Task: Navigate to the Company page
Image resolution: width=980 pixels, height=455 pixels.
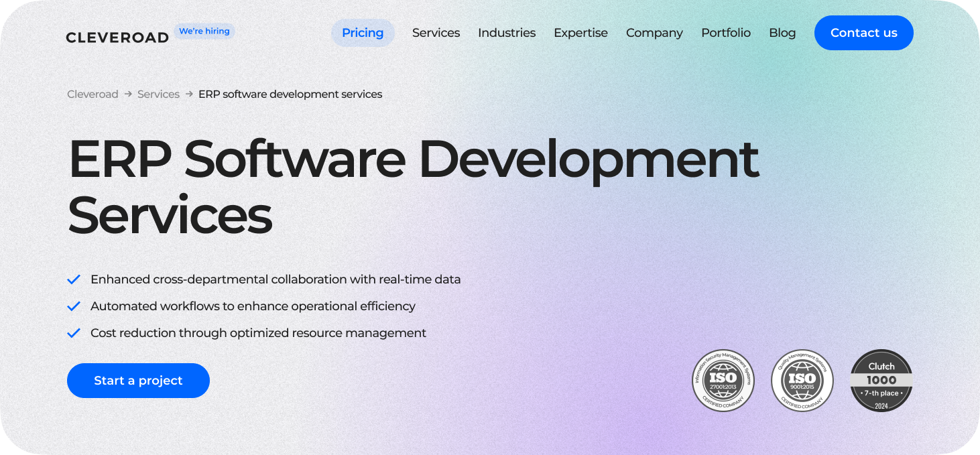Action: (x=654, y=32)
